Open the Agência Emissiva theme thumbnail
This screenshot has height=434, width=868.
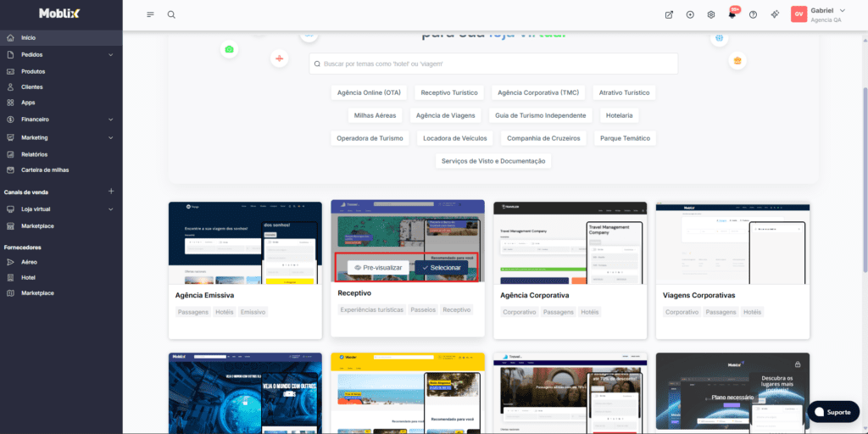point(245,242)
